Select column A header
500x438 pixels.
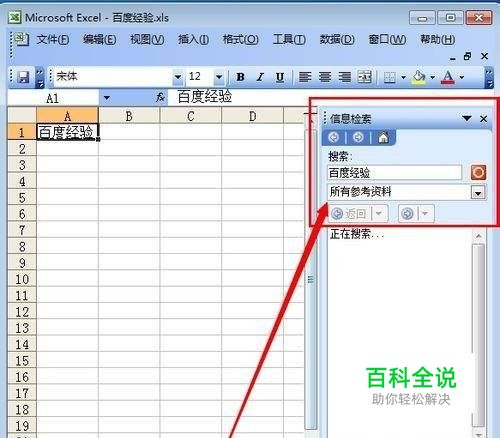pos(67,116)
